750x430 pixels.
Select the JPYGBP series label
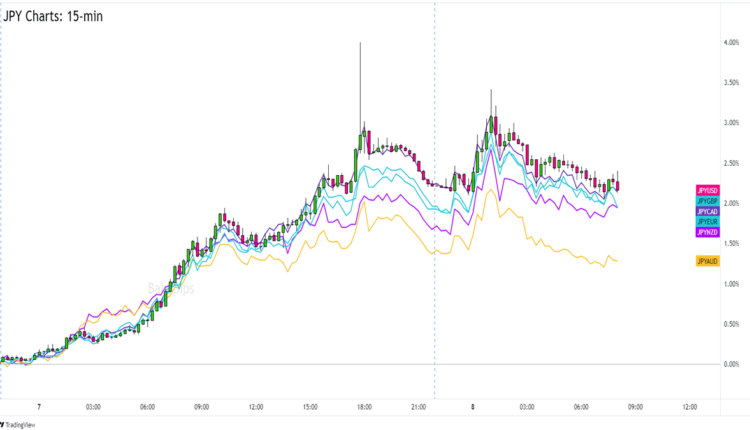click(x=707, y=201)
